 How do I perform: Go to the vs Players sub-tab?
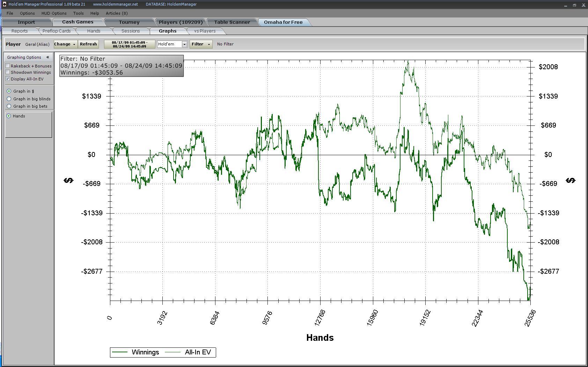[x=205, y=31]
